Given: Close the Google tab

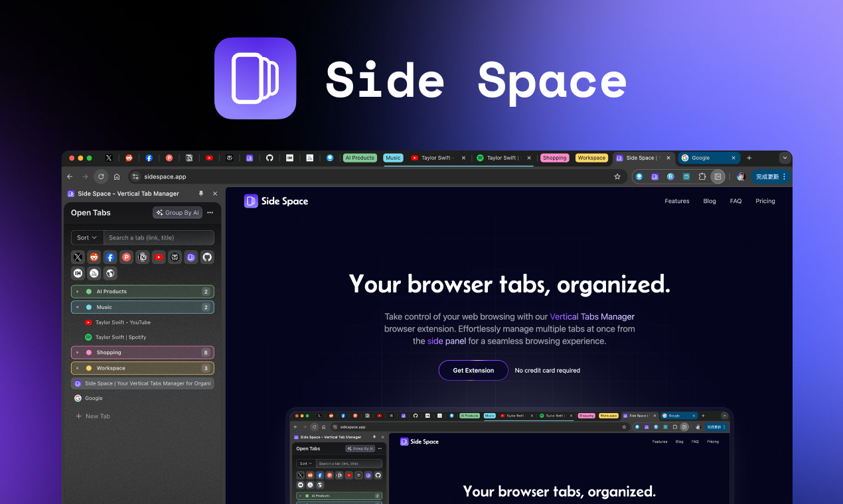Looking at the screenshot, I should [733, 158].
